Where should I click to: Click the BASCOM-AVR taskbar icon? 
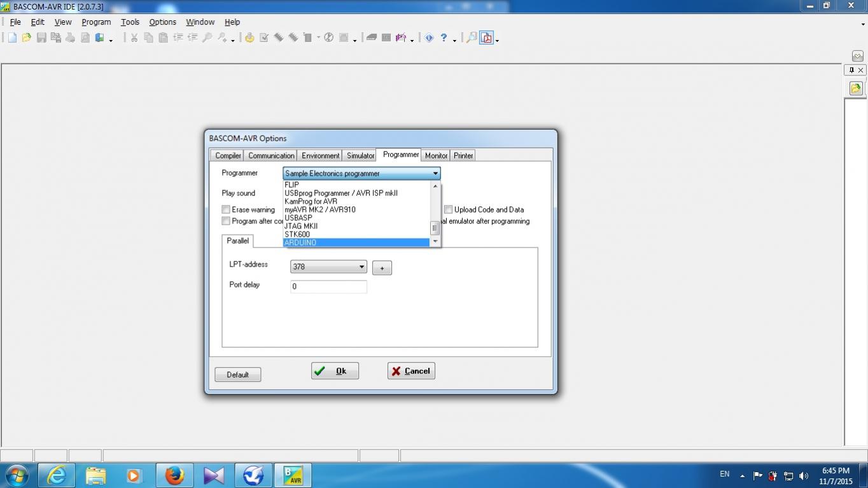[293, 475]
